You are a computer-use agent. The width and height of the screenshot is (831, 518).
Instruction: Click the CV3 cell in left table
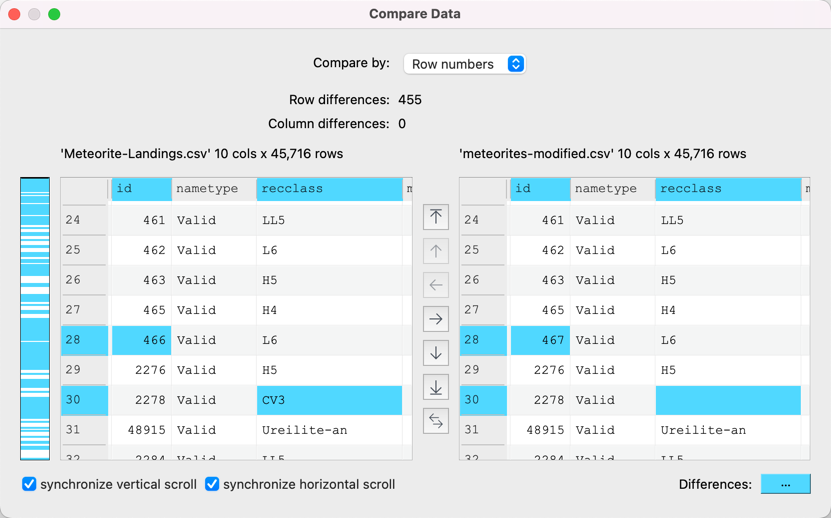coord(329,400)
